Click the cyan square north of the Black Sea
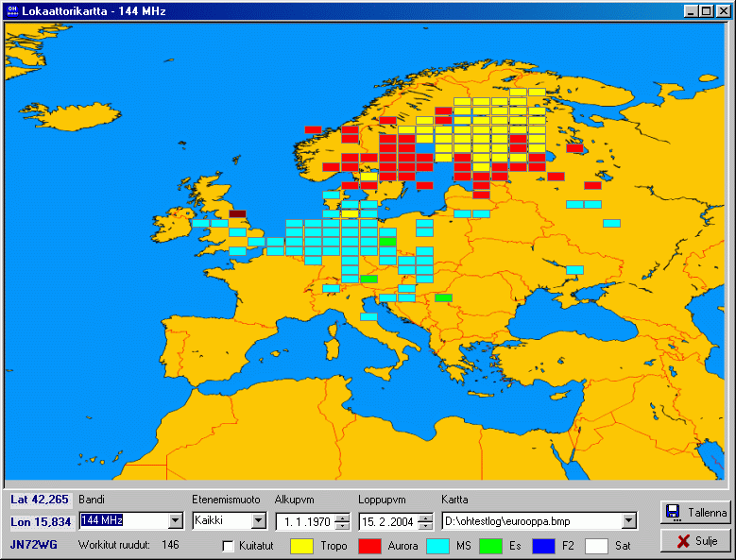 click(574, 270)
